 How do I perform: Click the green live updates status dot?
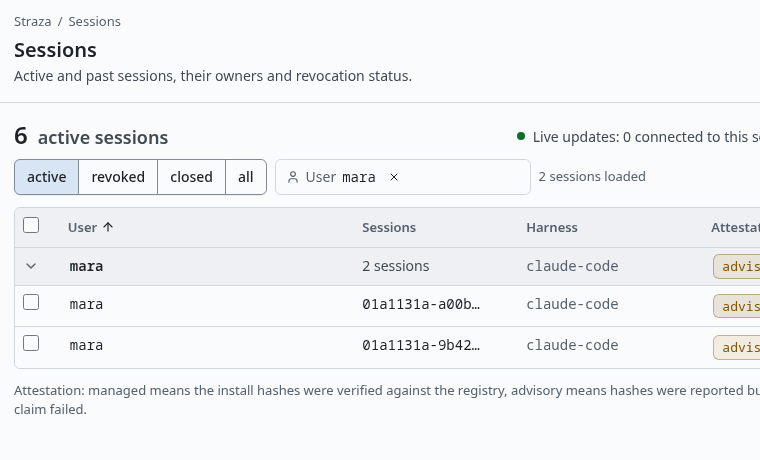click(x=521, y=136)
